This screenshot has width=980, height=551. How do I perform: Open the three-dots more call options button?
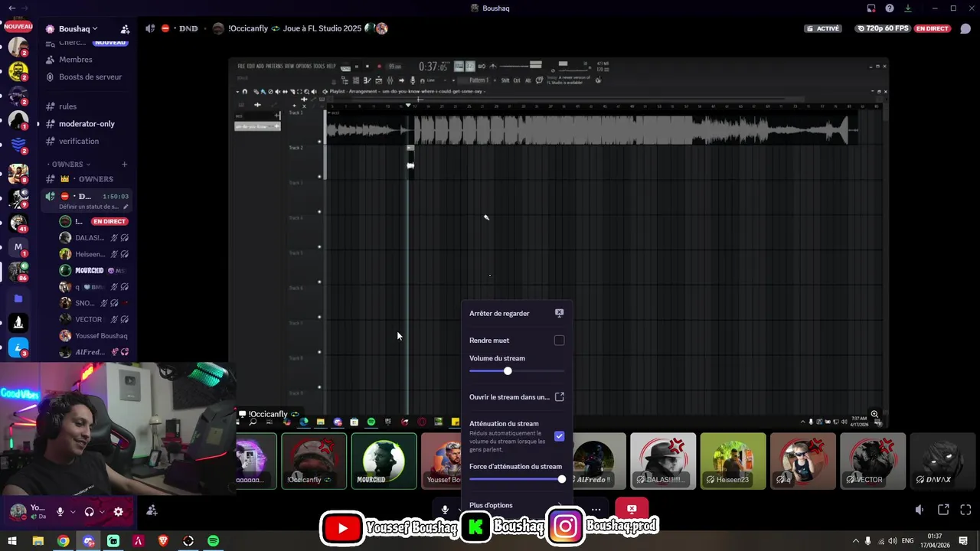pyautogui.click(x=596, y=510)
